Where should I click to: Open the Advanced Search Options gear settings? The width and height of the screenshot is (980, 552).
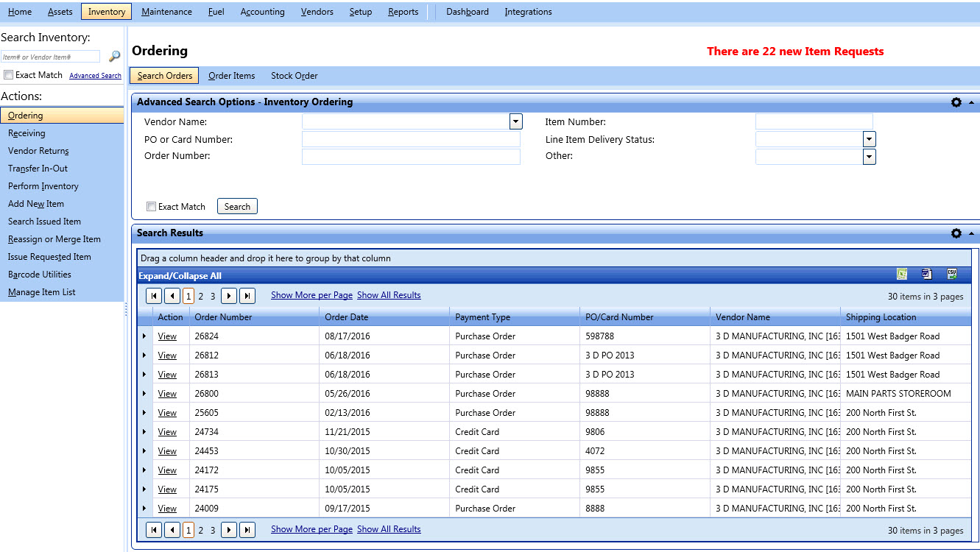click(x=956, y=102)
